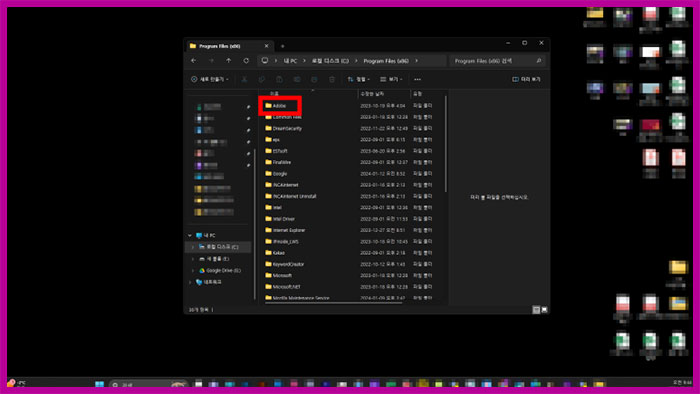The width and height of the screenshot is (700, 394).
Task: Click the rename icon in toolbar
Action: pyautogui.click(x=297, y=79)
